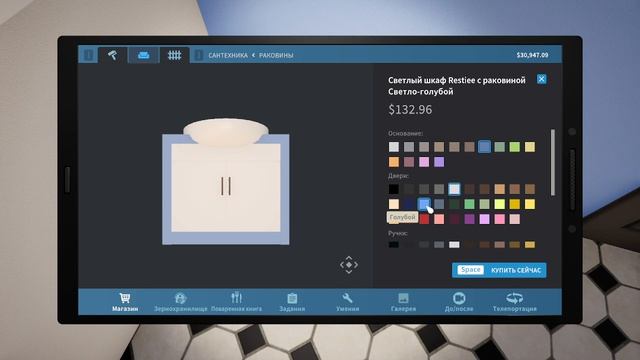Select maroon door color swatch
The height and width of the screenshot is (360, 640).
coord(454,219)
